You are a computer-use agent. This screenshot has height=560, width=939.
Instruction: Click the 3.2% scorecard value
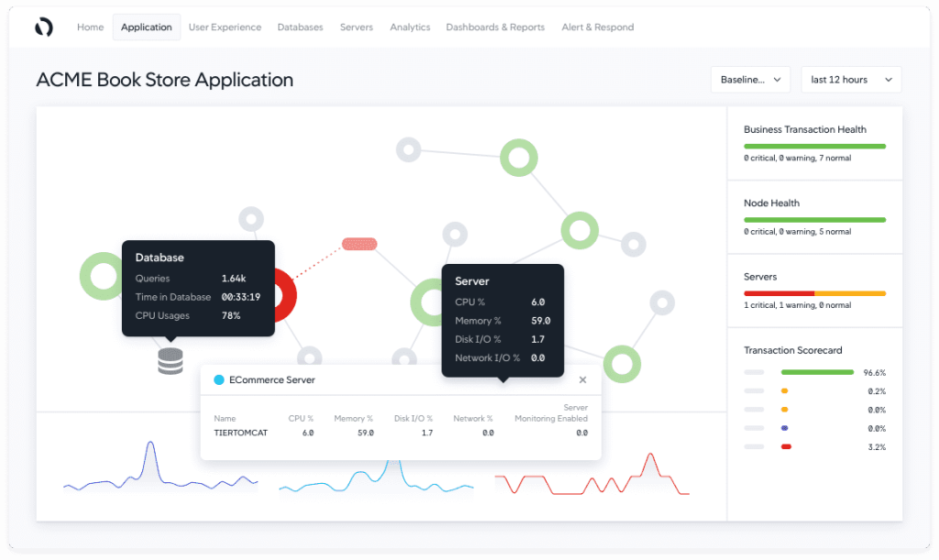[877, 447]
